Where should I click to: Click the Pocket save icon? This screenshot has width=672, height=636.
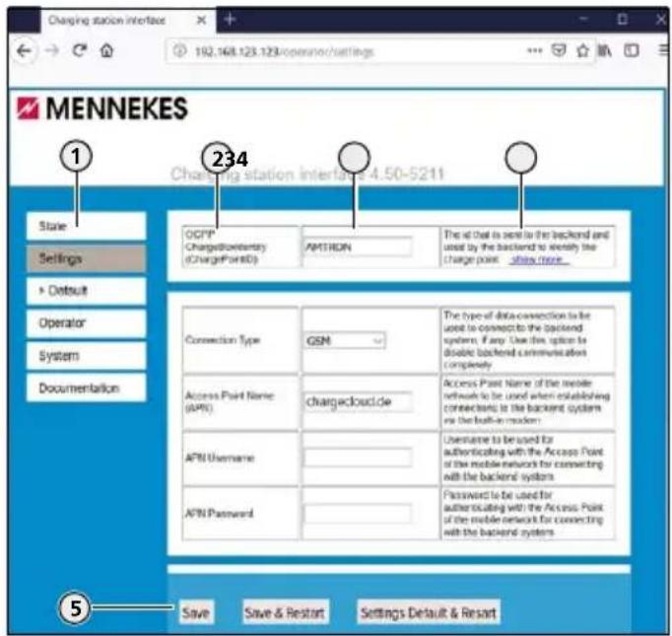pos(559,50)
